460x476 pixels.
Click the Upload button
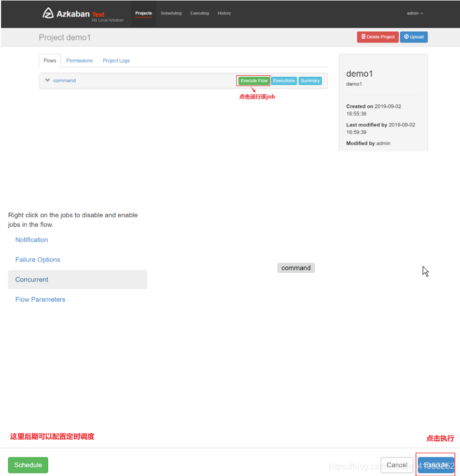413,37
